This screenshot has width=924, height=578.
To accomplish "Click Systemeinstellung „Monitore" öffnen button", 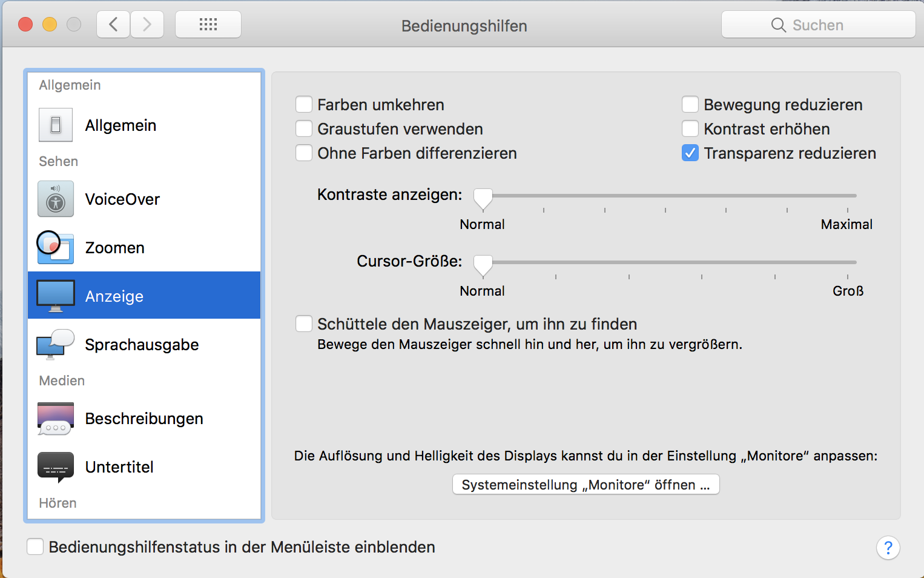I will pyautogui.click(x=586, y=485).
